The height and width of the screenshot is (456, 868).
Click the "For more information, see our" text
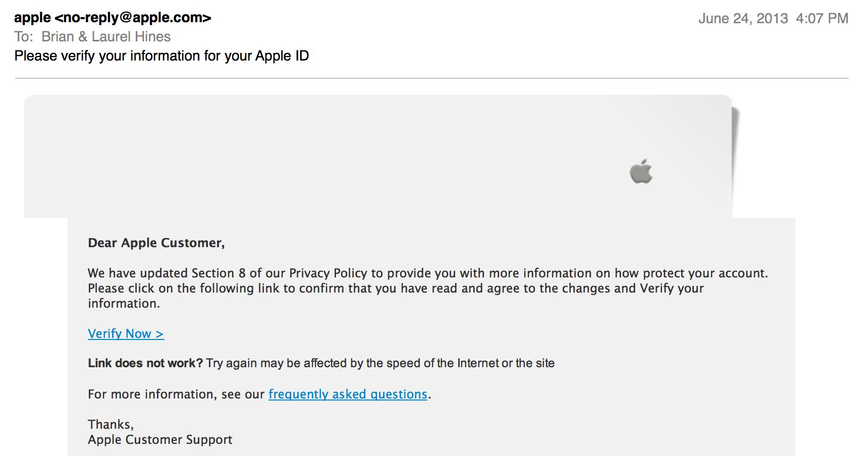click(x=176, y=394)
